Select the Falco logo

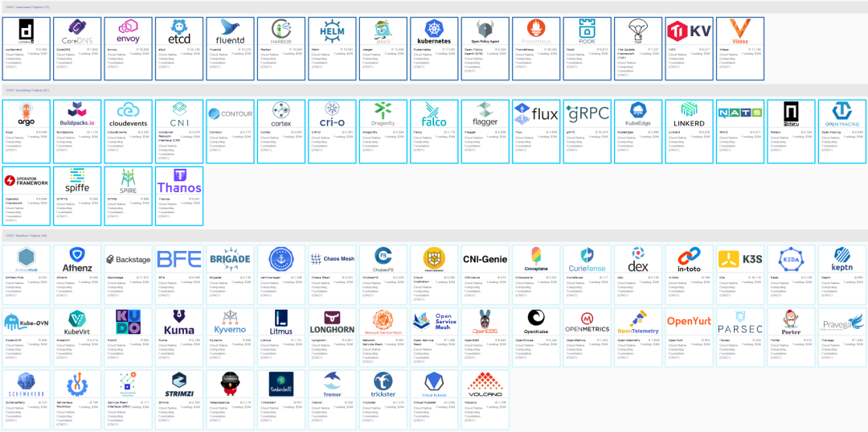click(x=434, y=114)
